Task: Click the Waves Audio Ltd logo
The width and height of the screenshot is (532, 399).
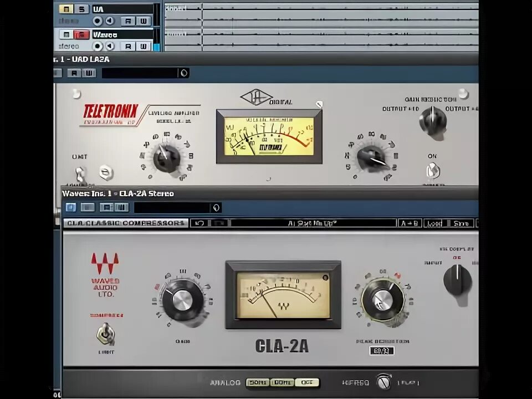Action: [x=105, y=275]
